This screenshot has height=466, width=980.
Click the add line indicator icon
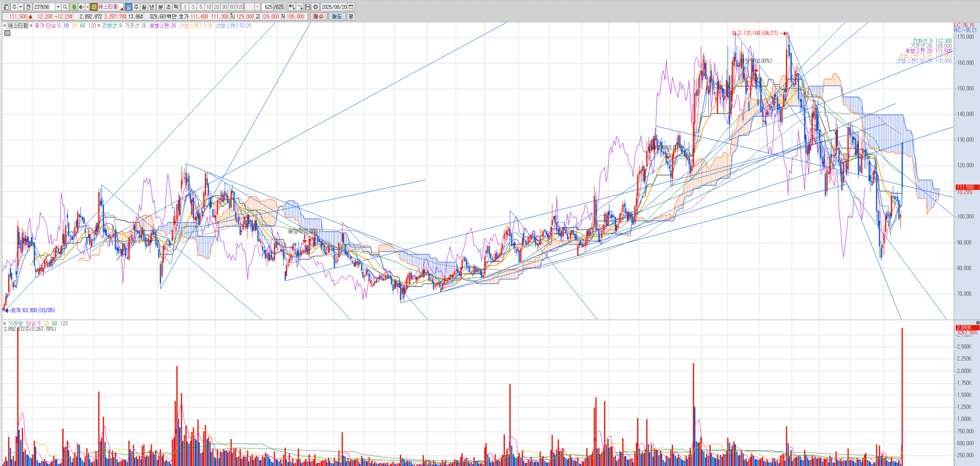pyautogui.click(x=300, y=7)
